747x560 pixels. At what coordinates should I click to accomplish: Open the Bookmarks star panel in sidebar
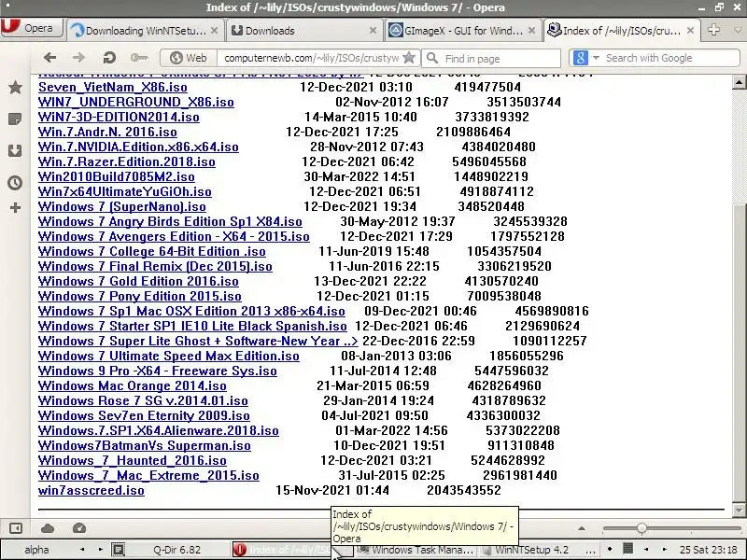15,87
